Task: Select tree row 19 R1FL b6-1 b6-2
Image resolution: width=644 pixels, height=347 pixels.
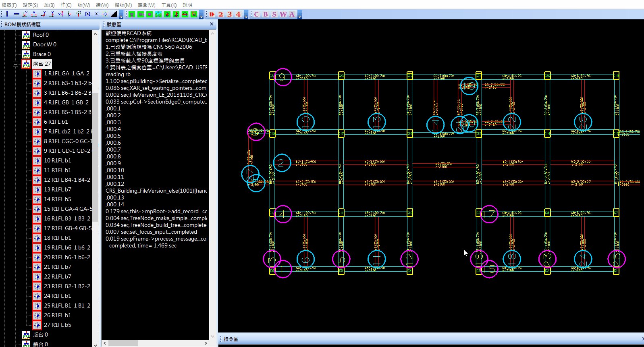Action: coord(67,247)
